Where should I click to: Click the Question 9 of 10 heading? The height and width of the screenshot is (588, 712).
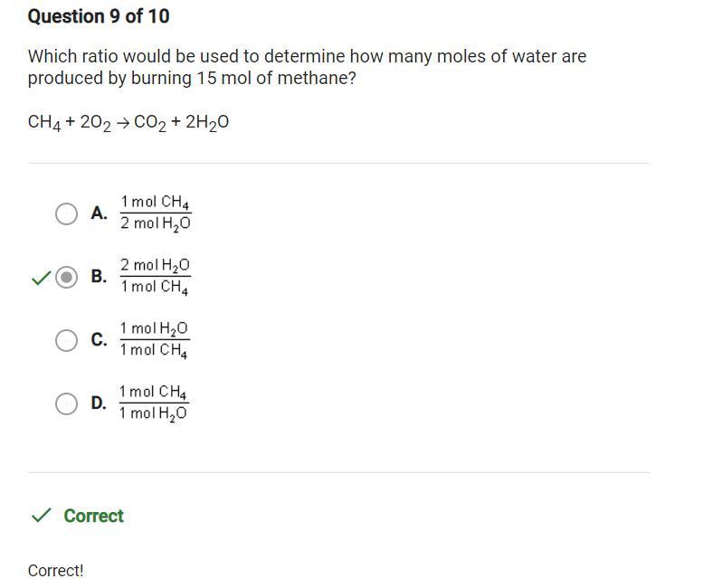tap(99, 16)
